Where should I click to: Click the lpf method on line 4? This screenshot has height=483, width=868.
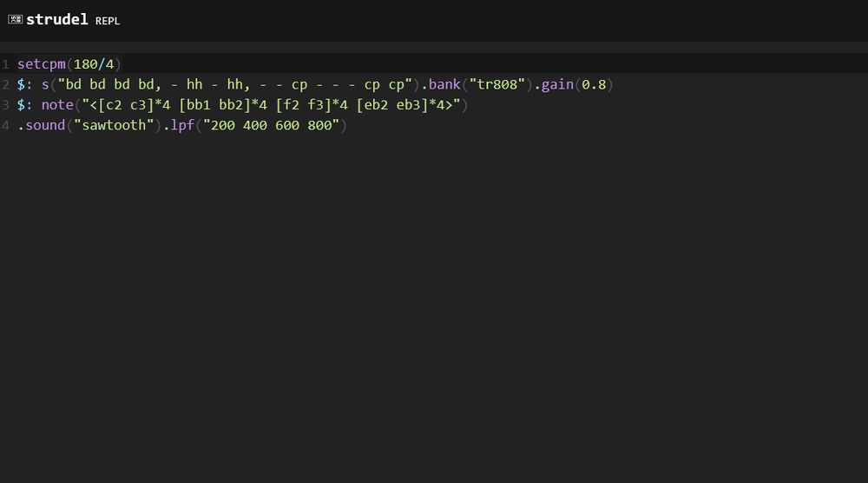coord(182,126)
